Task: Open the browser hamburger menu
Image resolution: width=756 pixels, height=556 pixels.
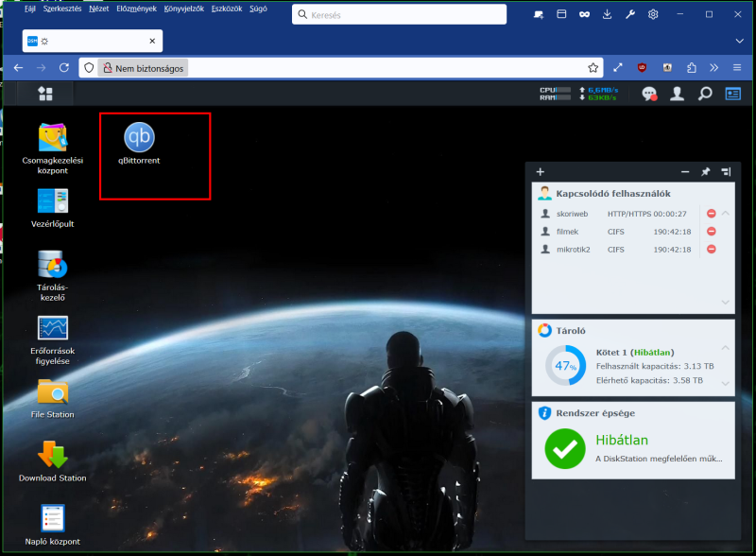Action: click(x=737, y=68)
